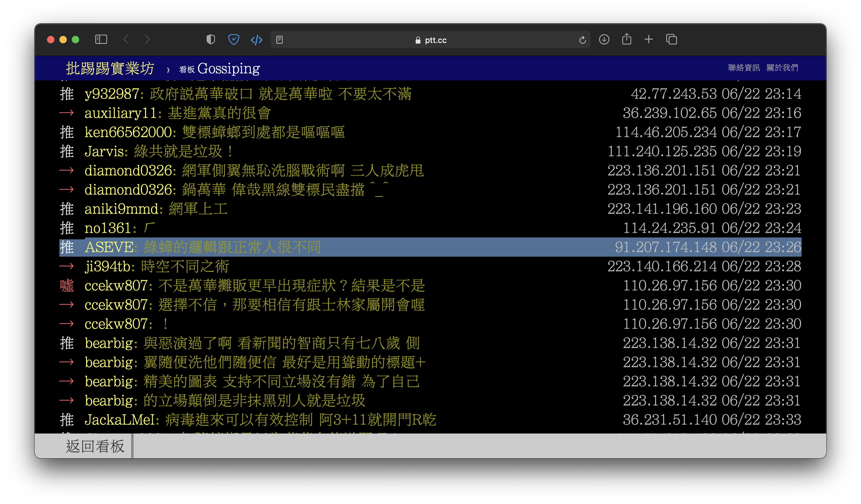
Task: Click the forward navigation arrow
Action: pyautogui.click(x=147, y=40)
